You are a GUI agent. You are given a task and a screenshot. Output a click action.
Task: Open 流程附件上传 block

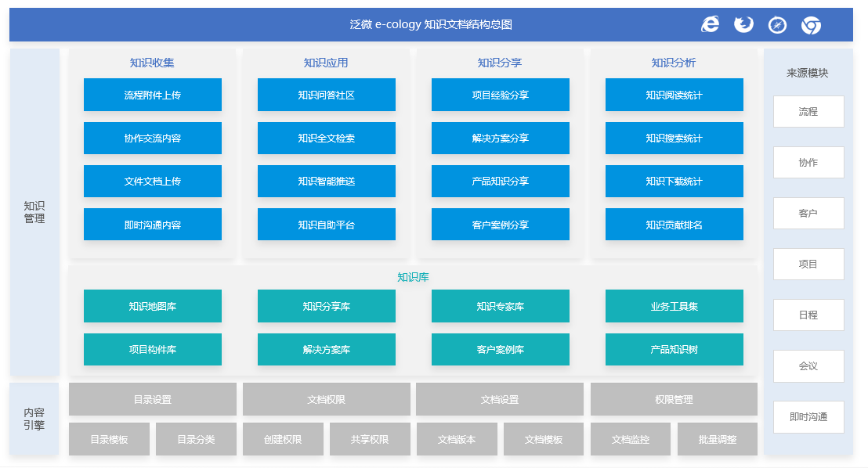[x=153, y=95]
